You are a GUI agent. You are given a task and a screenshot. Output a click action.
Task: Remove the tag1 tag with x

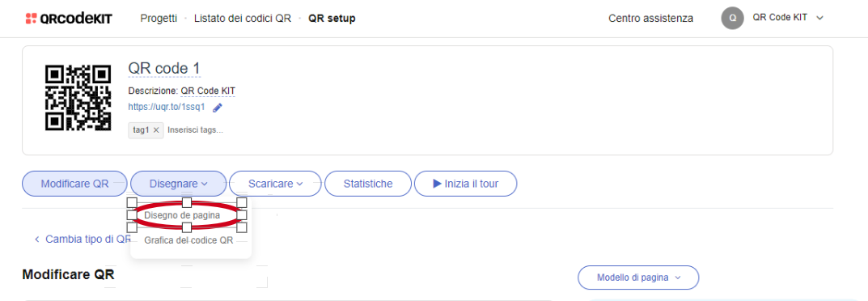pos(156,130)
